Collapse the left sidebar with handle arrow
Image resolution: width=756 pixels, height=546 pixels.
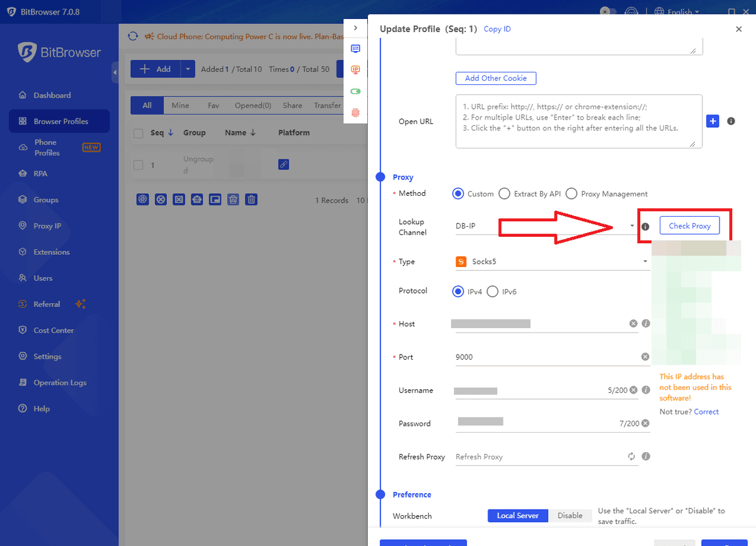[115, 73]
